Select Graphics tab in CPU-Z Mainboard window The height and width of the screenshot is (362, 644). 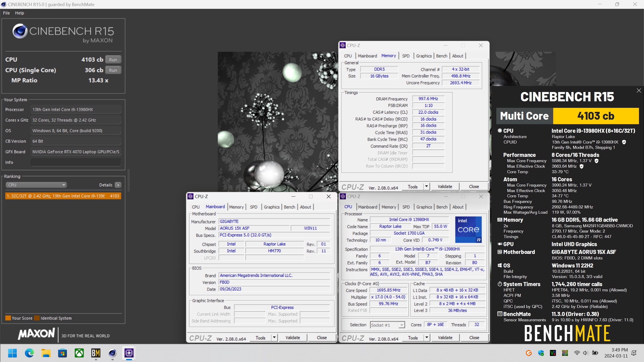[x=271, y=207]
